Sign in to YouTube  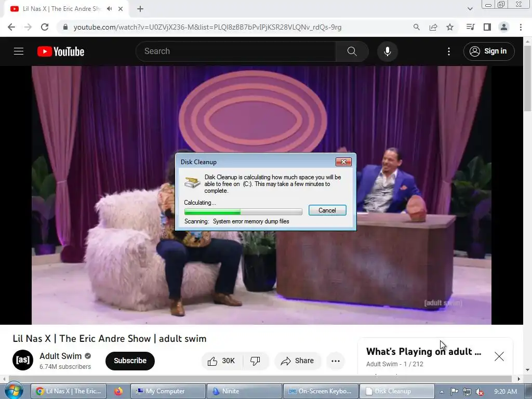point(489,51)
